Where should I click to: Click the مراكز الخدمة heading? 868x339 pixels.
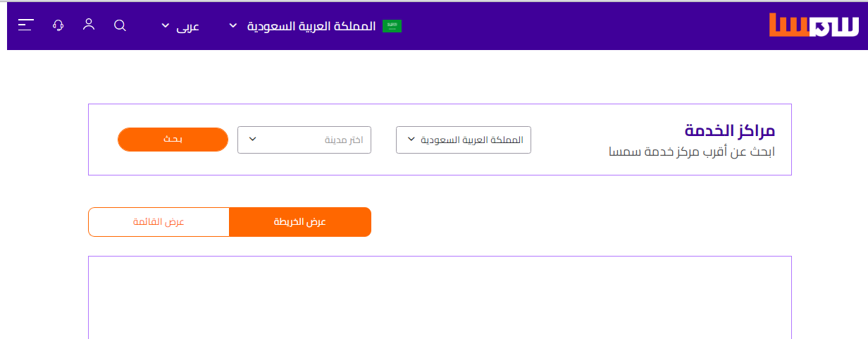729,131
